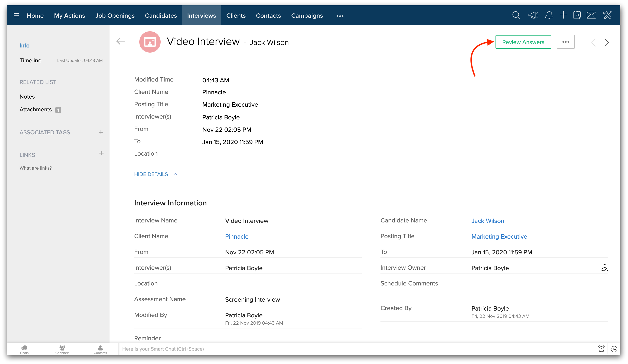
Task: Click the plus create-new icon in top bar
Action: click(563, 16)
